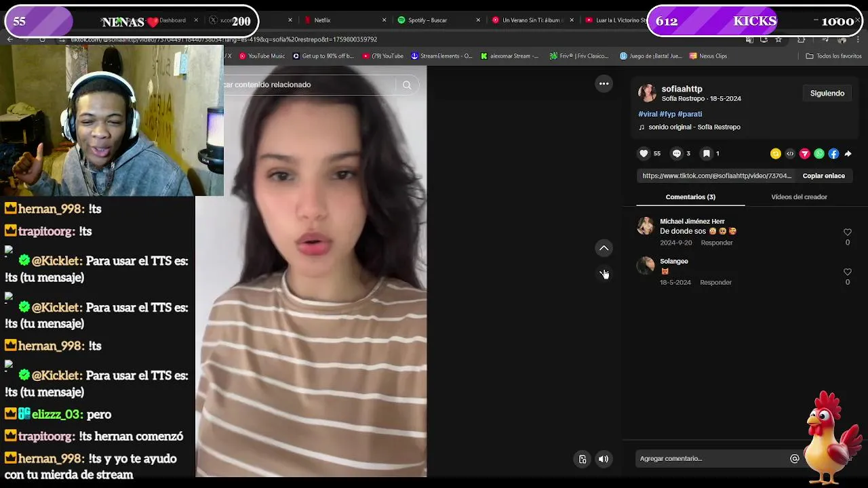Open Solangee's avatar
This screenshot has height=488, width=868.
click(646, 265)
